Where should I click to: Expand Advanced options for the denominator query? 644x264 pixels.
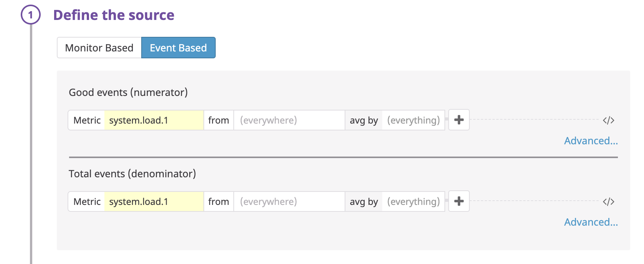point(591,222)
